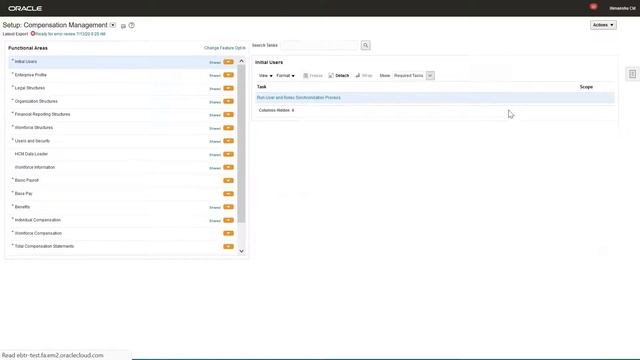
Task: Click orange icon in Individual Compensation row
Action: (x=229, y=220)
